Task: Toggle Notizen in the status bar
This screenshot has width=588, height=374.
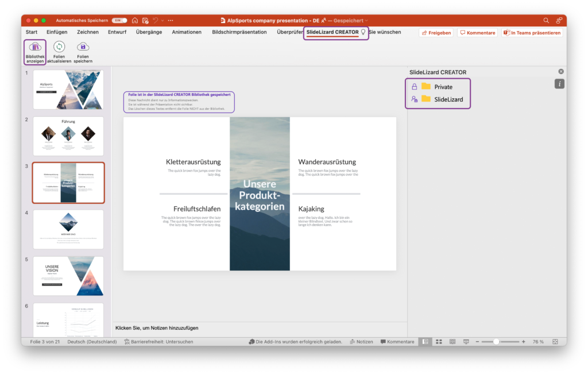Action: [361, 342]
